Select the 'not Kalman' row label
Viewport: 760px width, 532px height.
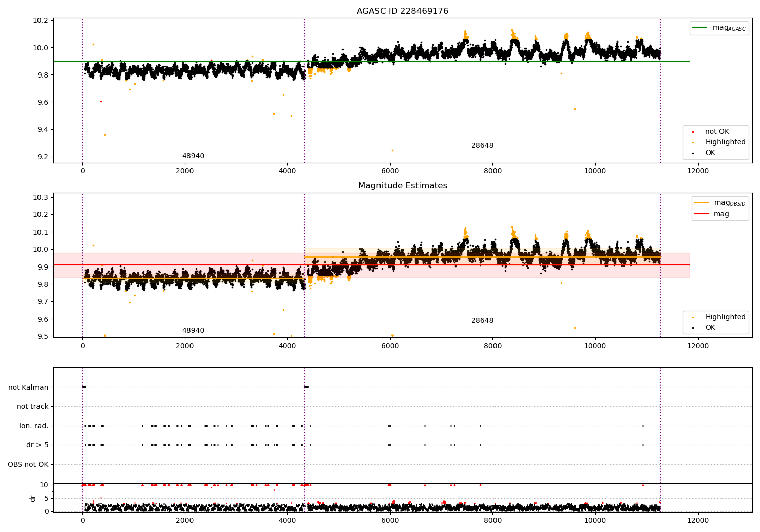click(x=28, y=388)
